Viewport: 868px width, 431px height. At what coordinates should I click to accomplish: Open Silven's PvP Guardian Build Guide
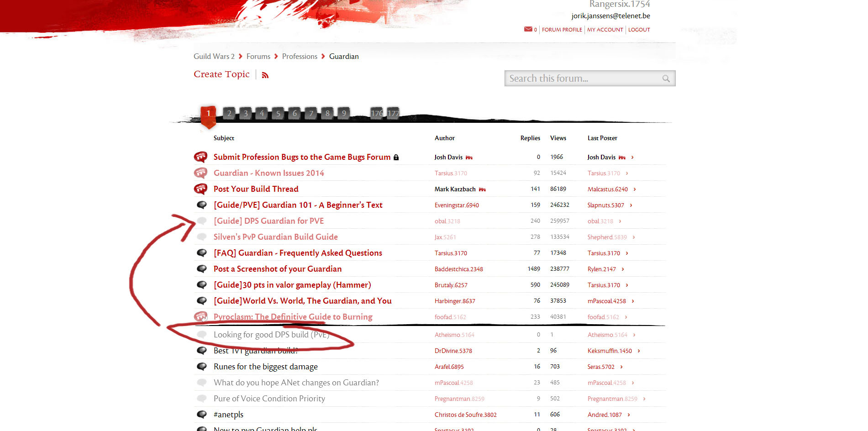click(276, 237)
